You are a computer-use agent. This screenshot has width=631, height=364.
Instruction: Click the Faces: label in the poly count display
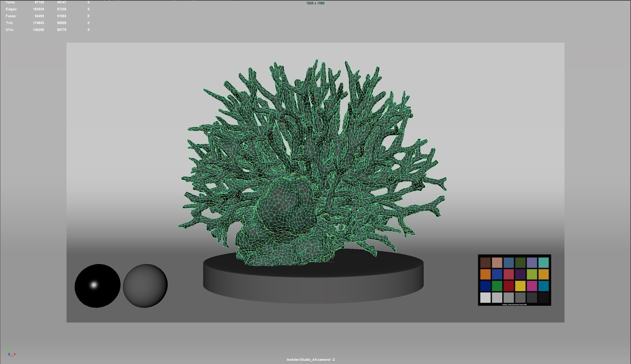(x=11, y=16)
